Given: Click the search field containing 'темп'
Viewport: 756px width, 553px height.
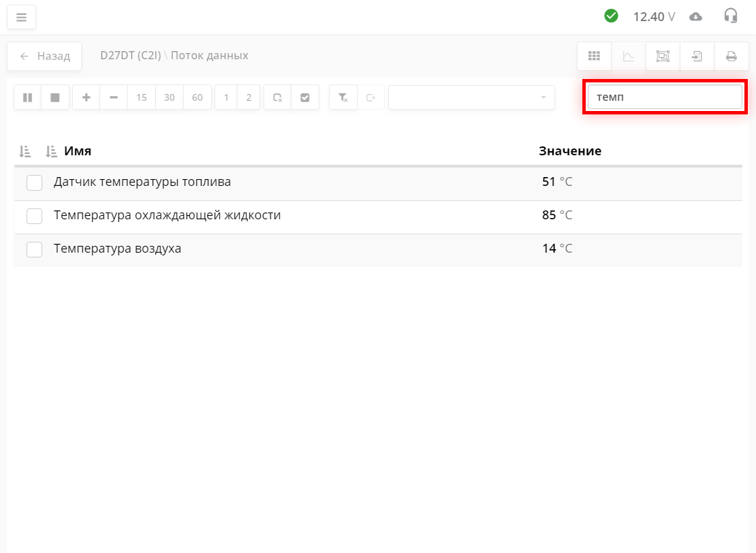Looking at the screenshot, I should (x=664, y=97).
